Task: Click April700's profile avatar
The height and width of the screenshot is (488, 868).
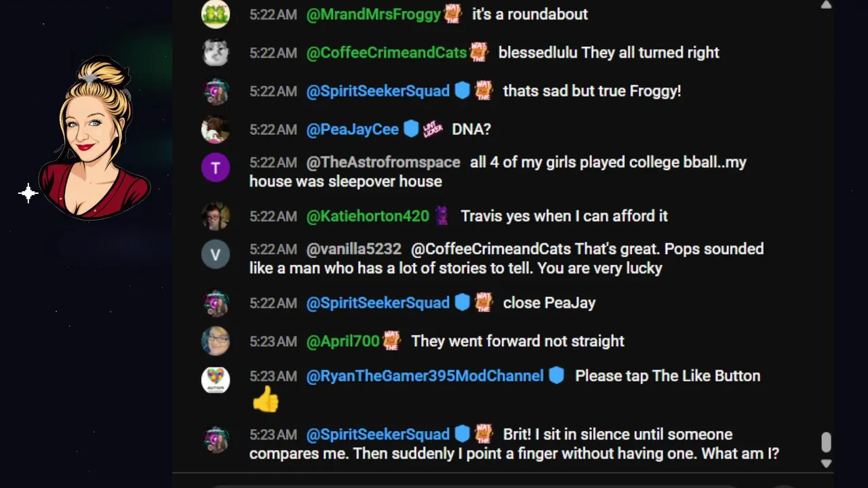Action: tap(216, 341)
